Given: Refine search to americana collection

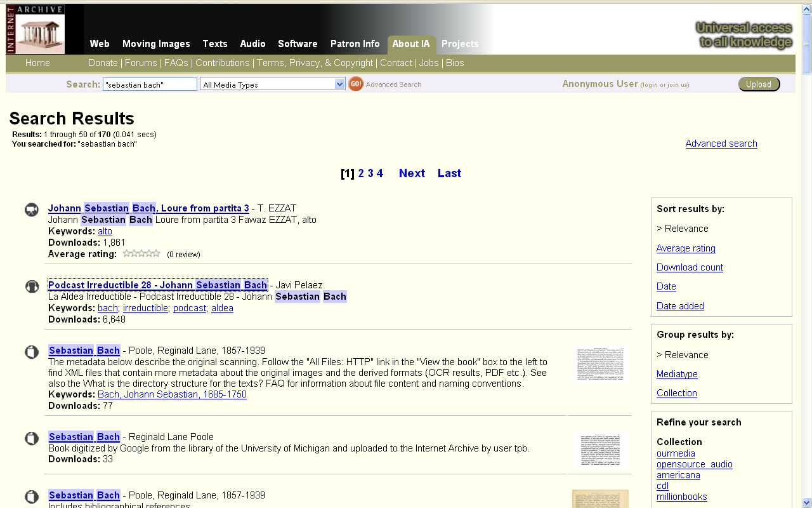Looking at the screenshot, I should [678, 475].
